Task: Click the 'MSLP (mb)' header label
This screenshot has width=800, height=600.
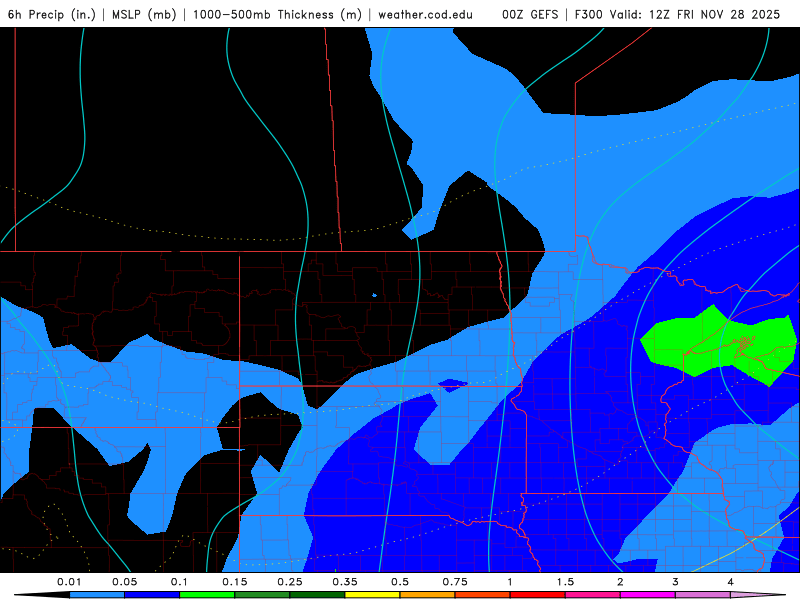Action: 143,14
